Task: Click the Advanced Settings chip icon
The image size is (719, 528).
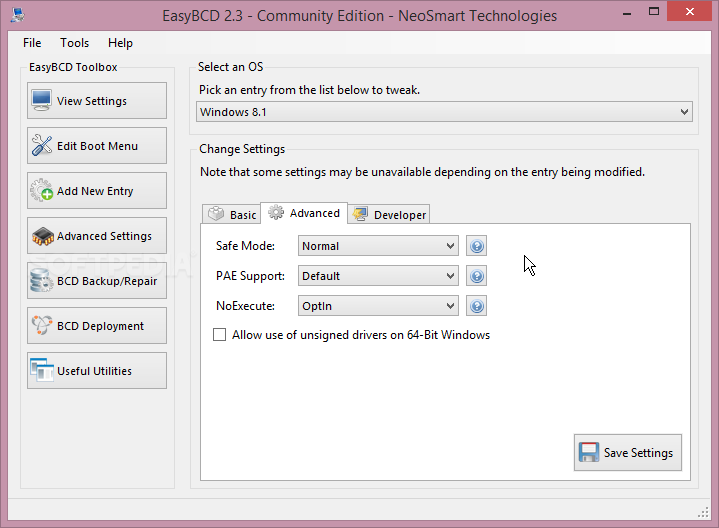Action: 43,236
